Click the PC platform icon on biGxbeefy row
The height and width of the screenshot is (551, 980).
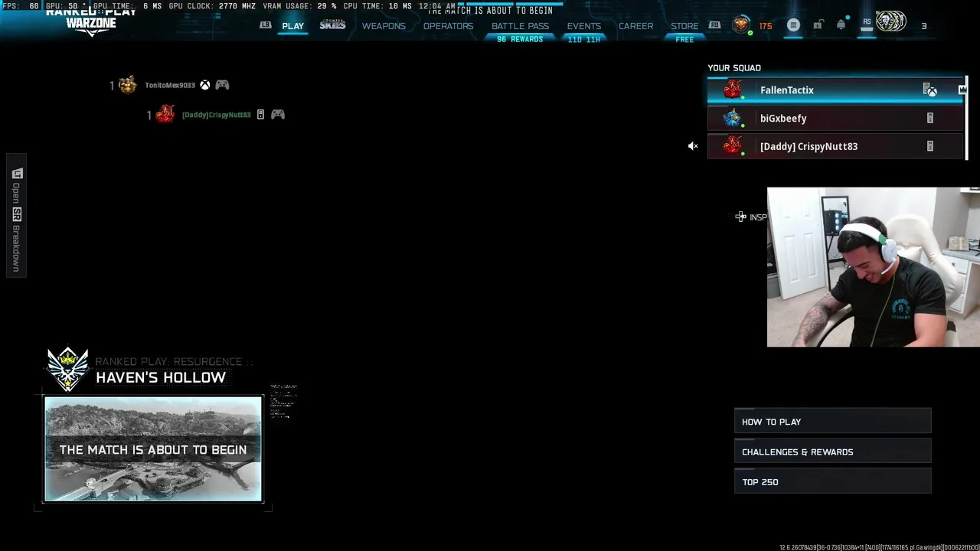pos(930,119)
